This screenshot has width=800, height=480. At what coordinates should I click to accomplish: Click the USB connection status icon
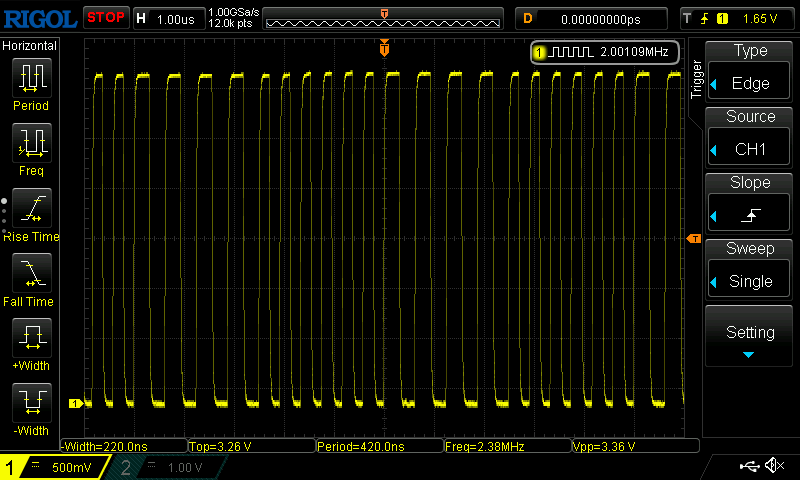point(749,465)
